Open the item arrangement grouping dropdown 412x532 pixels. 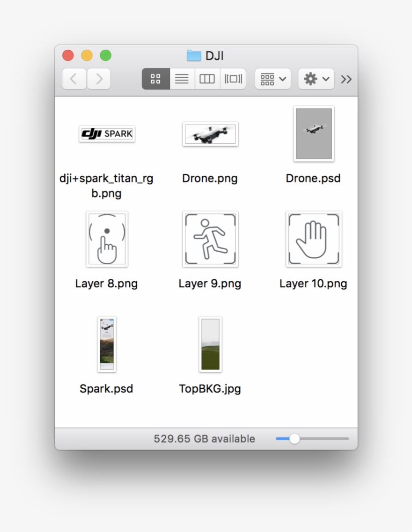(x=272, y=79)
